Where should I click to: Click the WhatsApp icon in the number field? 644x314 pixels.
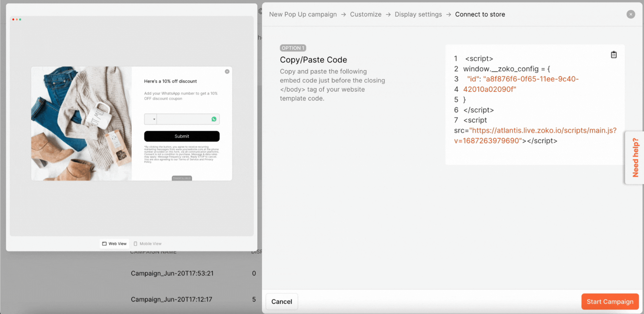pos(214,119)
